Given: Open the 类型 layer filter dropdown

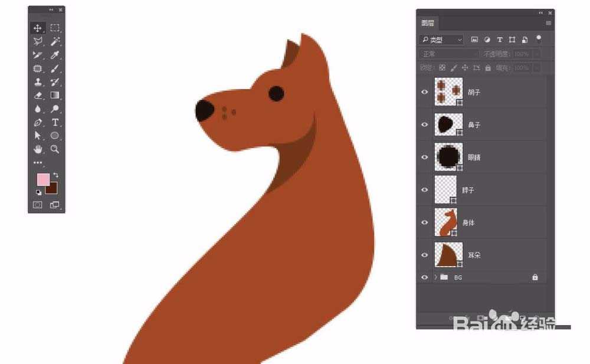Looking at the screenshot, I should (x=441, y=40).
